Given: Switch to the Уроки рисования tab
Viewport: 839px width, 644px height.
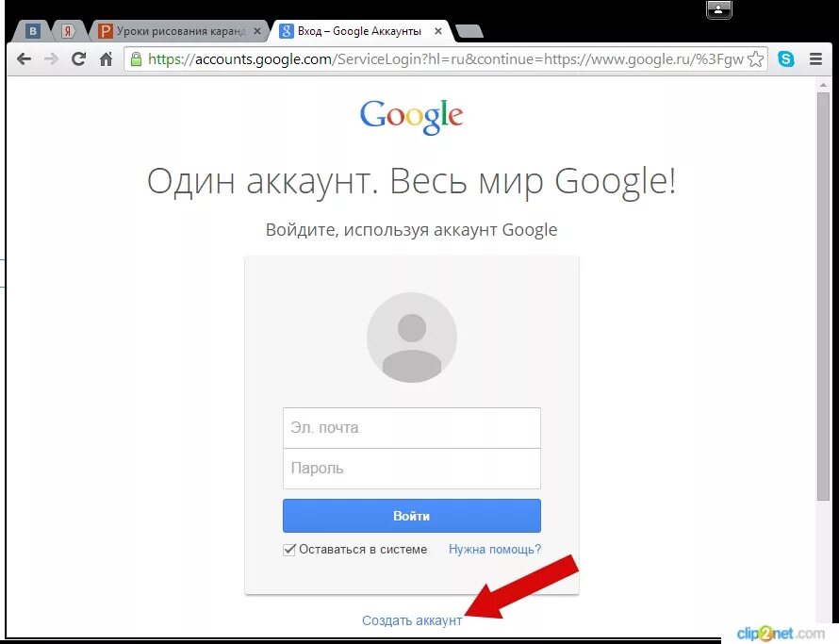Looking at the screenshot, I should click(179, 29).
